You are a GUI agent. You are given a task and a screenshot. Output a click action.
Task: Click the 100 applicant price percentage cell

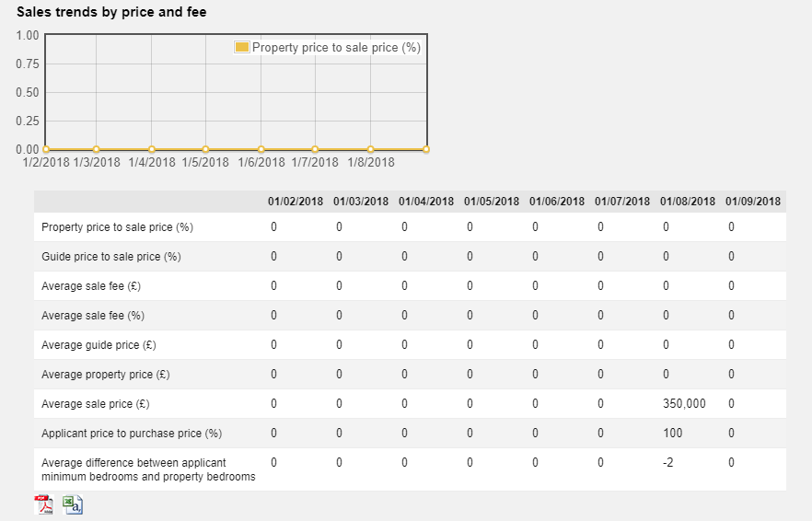pos(672,434)
